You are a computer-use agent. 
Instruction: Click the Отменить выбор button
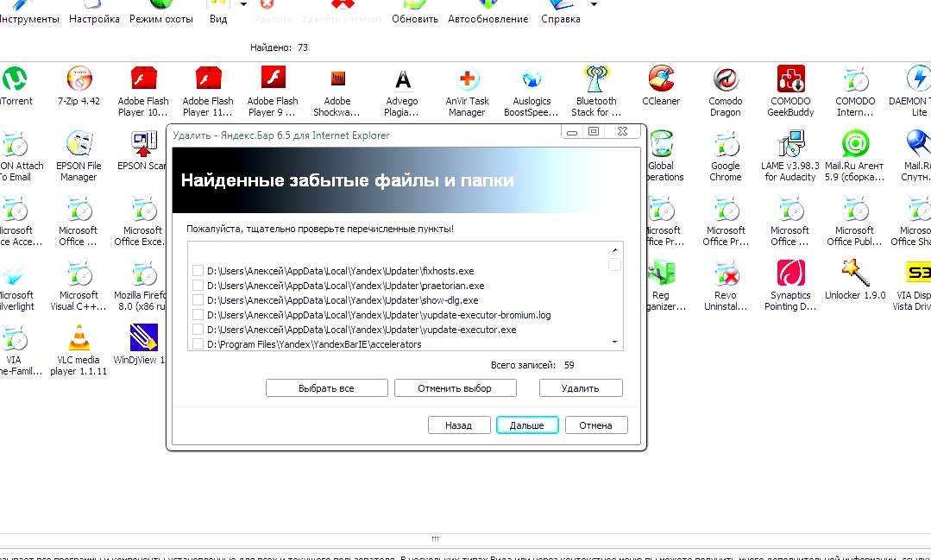(x=455, y=388)
